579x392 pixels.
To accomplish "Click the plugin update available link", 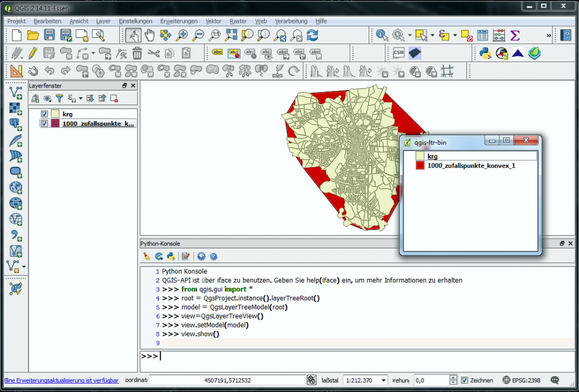I will pos(61,380).
